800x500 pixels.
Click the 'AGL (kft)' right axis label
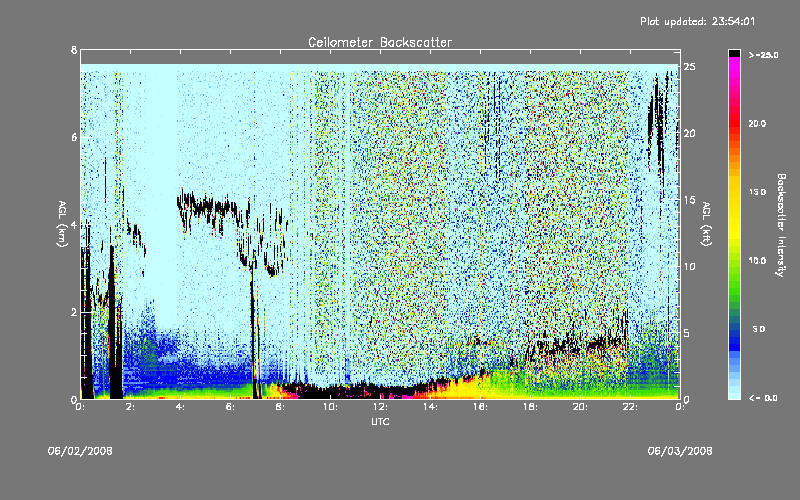coord(706,224)
